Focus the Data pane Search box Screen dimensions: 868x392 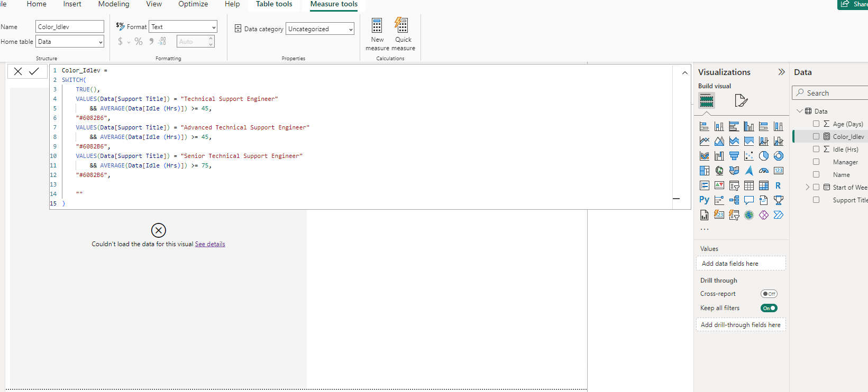pos(830,93)
